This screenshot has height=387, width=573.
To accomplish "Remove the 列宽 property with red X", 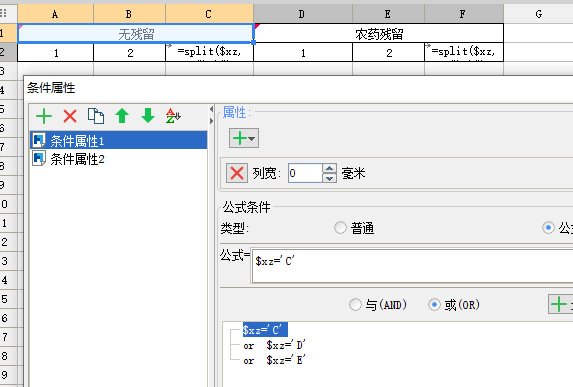I will [x=237, y=173].
